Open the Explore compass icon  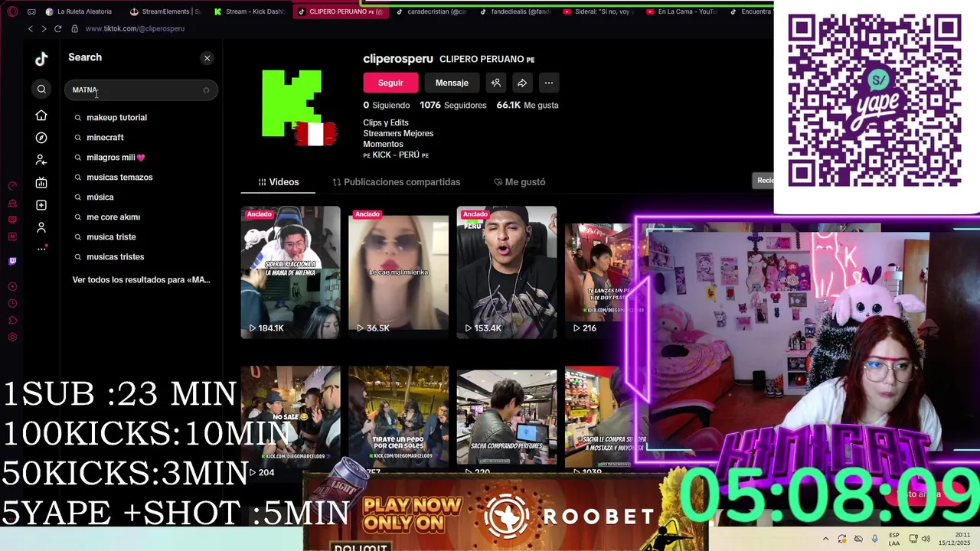41,138
